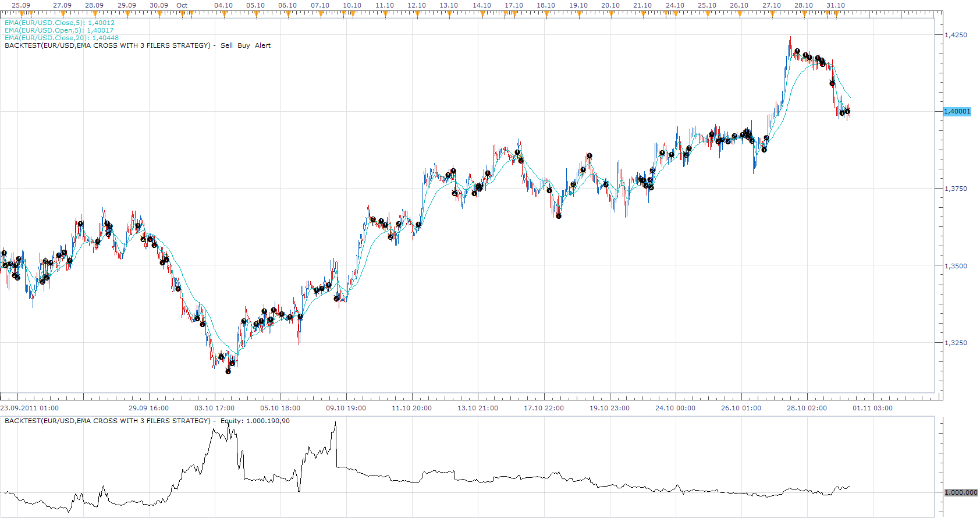Click the 01.11 03:00 time axis label

point(872,408)
